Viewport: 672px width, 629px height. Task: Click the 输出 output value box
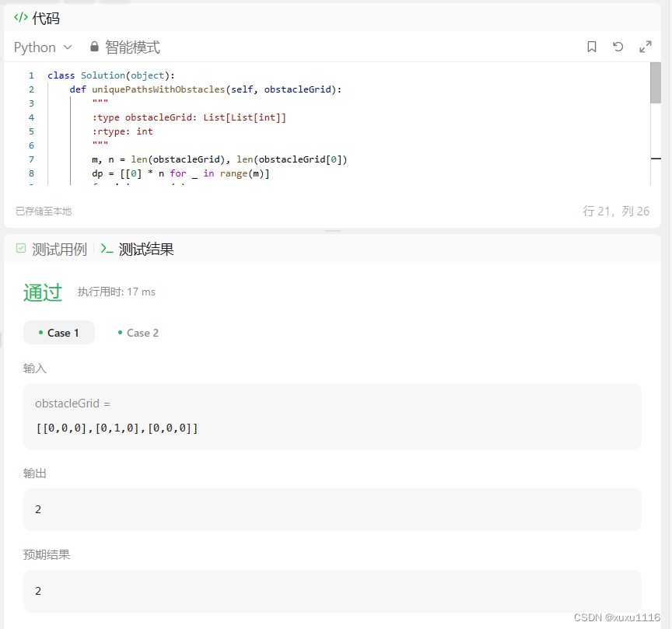332,509
